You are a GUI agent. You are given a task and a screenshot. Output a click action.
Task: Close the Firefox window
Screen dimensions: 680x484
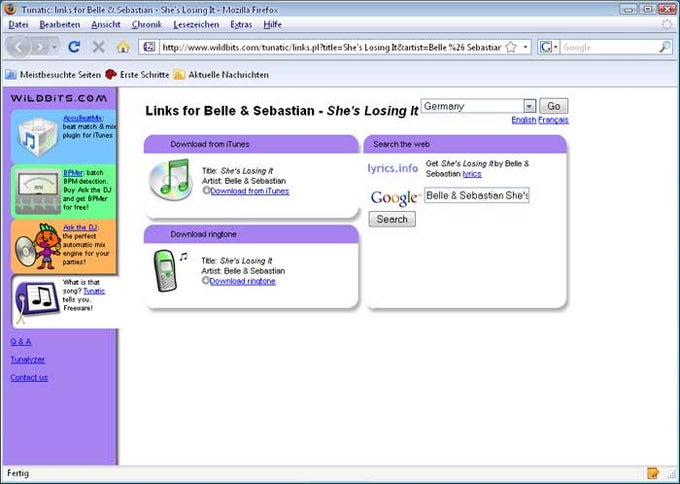[x=667, y=9]
